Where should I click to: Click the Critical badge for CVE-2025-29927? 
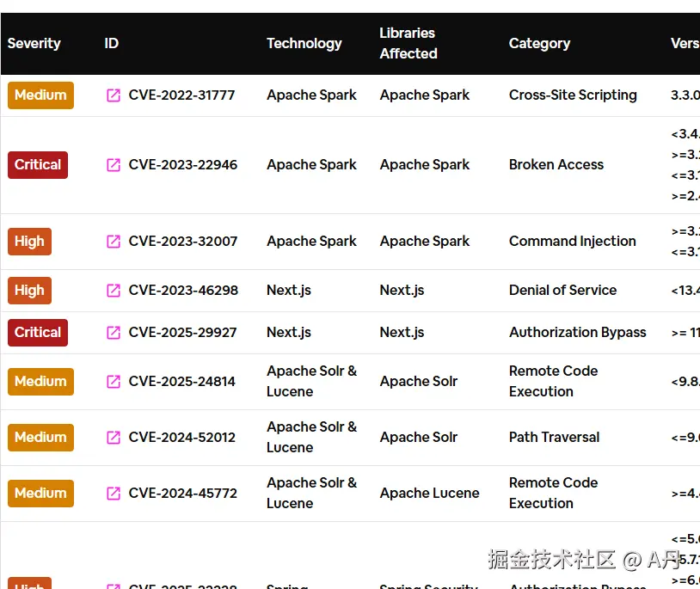point(38,333)
